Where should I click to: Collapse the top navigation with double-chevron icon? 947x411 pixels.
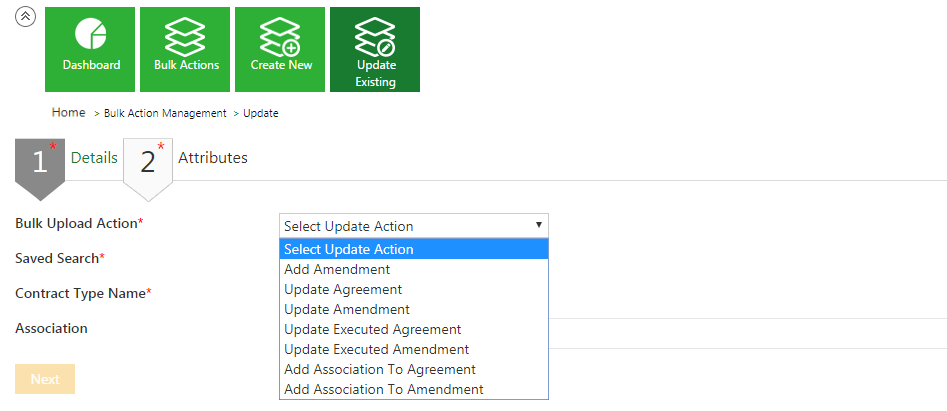26,16
